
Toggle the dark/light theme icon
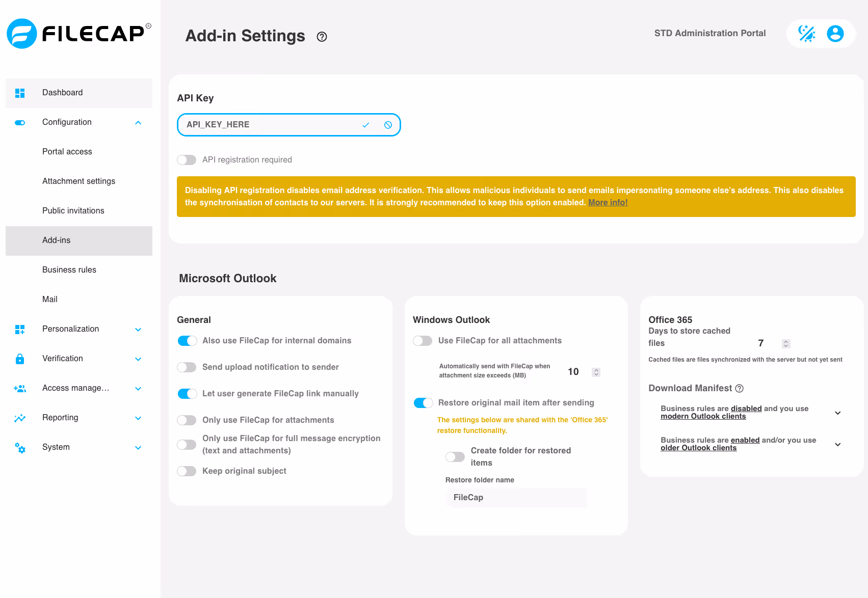click(807, 34)
